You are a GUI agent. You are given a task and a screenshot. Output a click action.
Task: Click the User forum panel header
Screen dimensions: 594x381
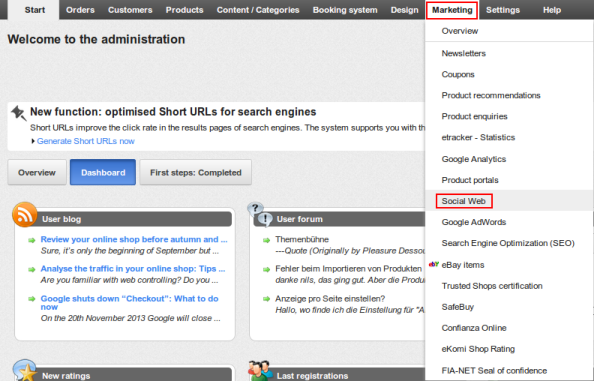tap(339, 219)
